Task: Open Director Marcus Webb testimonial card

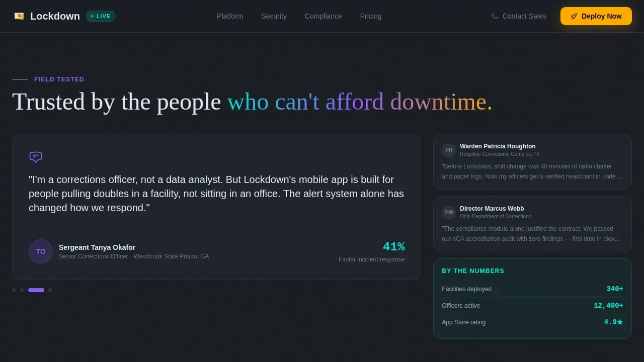Action: click(x=532, y=224)
